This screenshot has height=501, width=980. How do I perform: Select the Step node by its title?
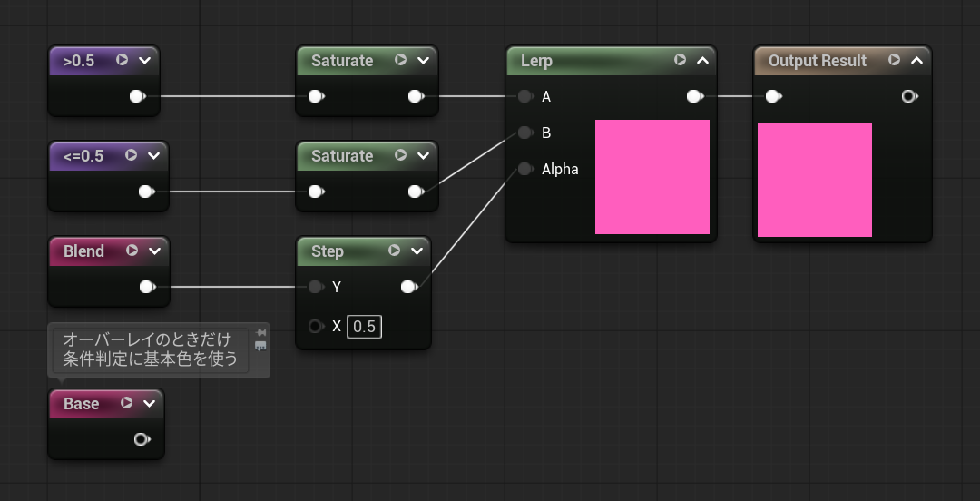(328, 251)
